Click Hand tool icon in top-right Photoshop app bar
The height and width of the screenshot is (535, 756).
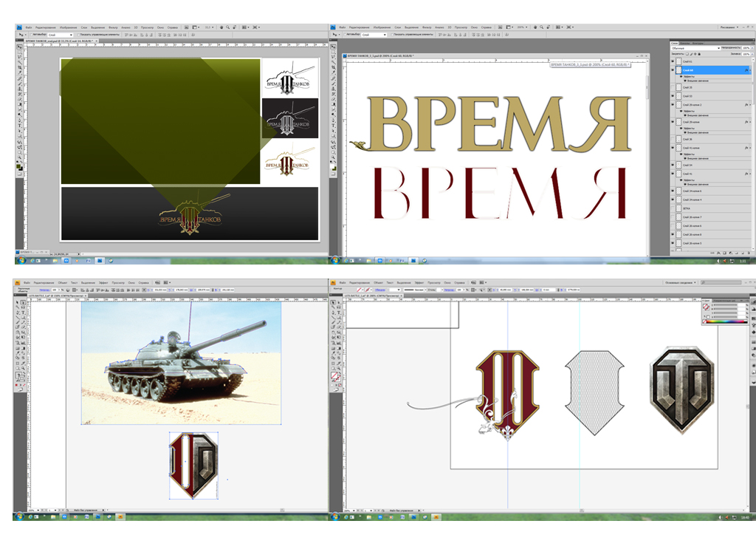pyautogui.click(x=535, y=27)
